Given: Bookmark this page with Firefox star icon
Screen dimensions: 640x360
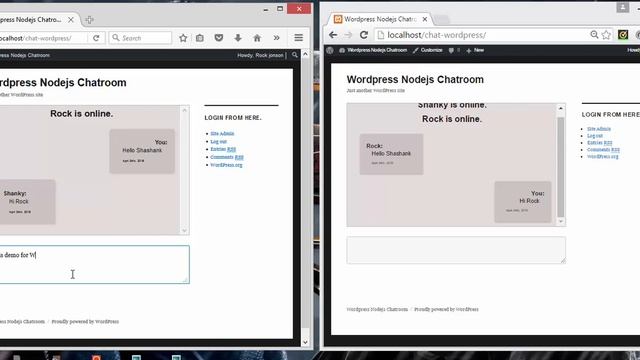Looking at the screenshot, I should click(x=183, y=38).
